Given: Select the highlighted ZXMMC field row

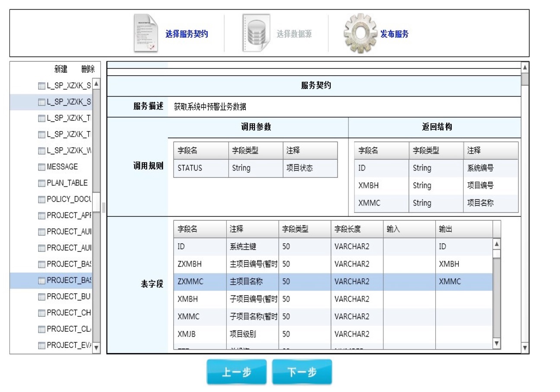Looking at the screenshot, I should (333, 282).
